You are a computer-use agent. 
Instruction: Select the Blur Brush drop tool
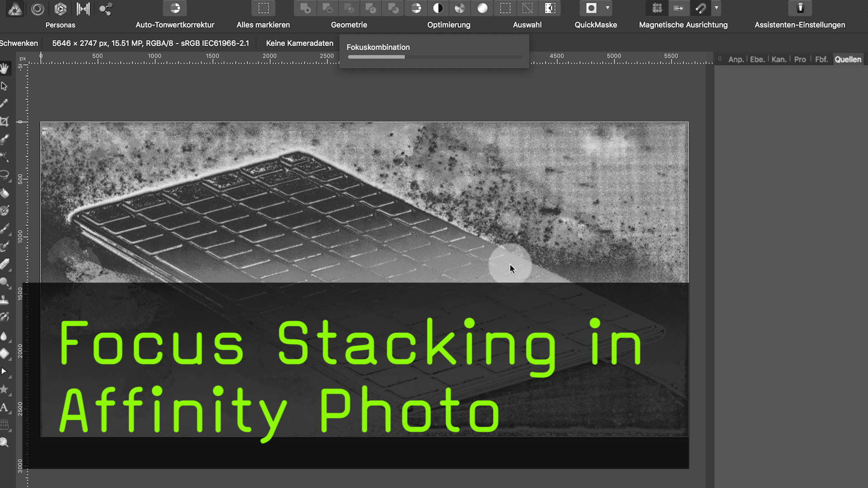5,336
